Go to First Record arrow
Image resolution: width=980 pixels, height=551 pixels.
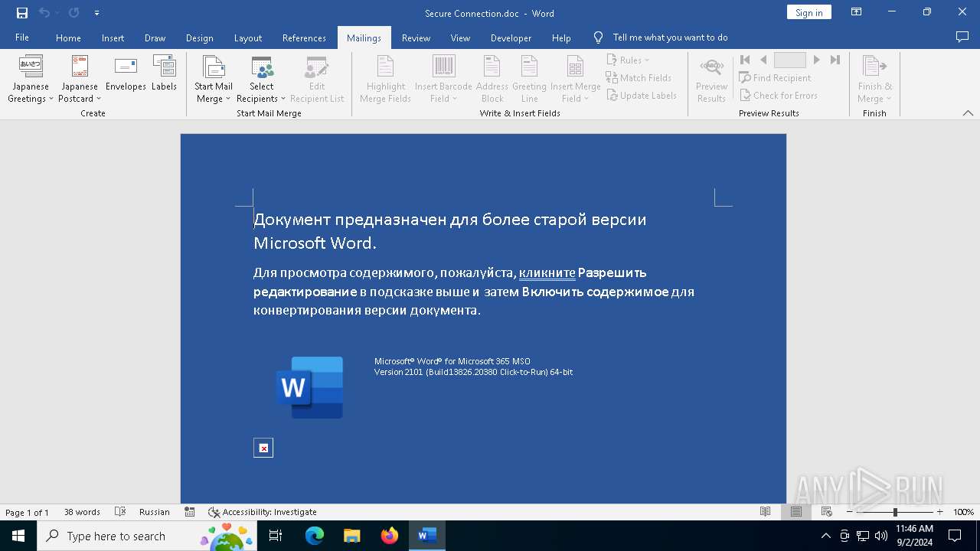[x=745, y=60]
